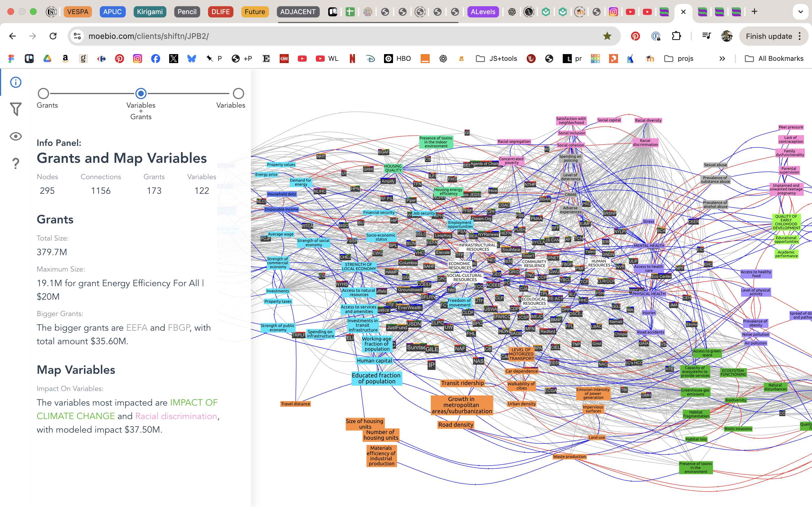
Task: Open the tab search dropdown arrow
Action: [801, 12]
